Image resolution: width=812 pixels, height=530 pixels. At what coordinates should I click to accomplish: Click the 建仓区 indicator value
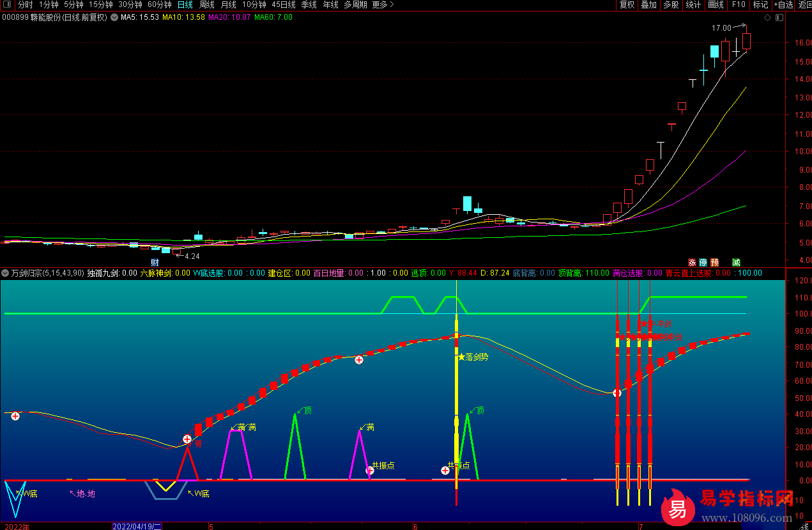(289, 273)
